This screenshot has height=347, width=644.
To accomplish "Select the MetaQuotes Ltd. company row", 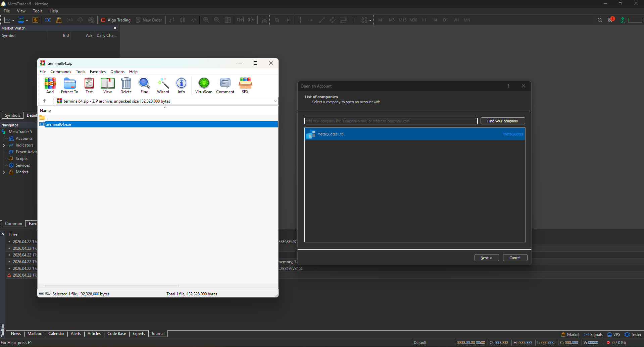I will click(414, 134).
